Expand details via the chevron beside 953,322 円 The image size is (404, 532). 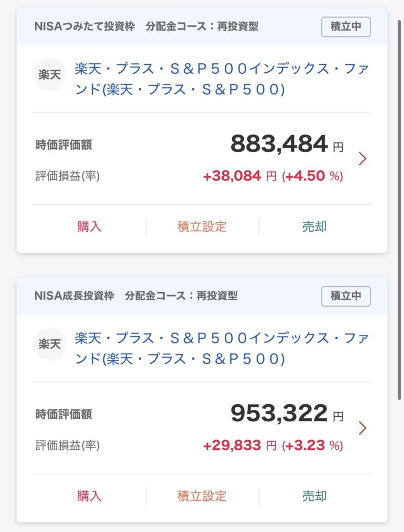(362, 428)
